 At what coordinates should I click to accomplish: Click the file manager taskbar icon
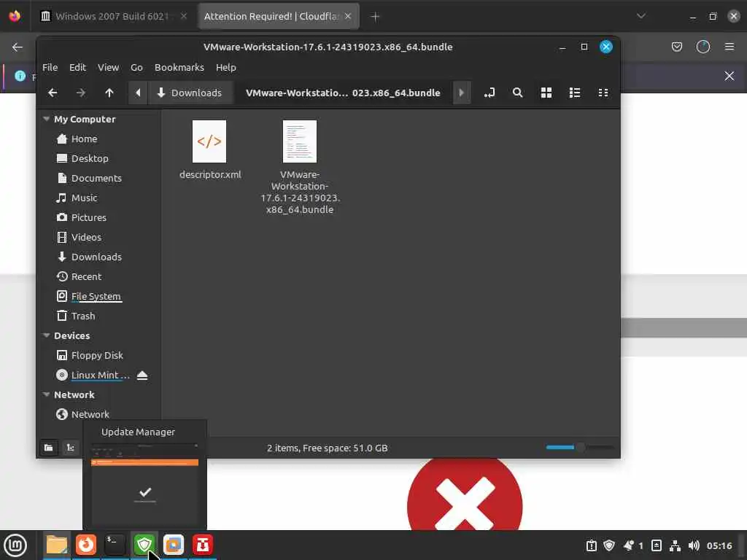point(57,545)
